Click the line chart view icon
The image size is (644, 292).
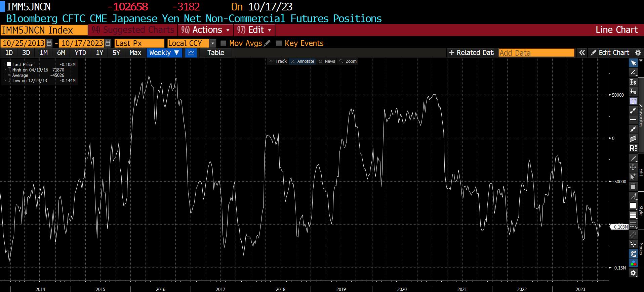click(x=191, y=53)
